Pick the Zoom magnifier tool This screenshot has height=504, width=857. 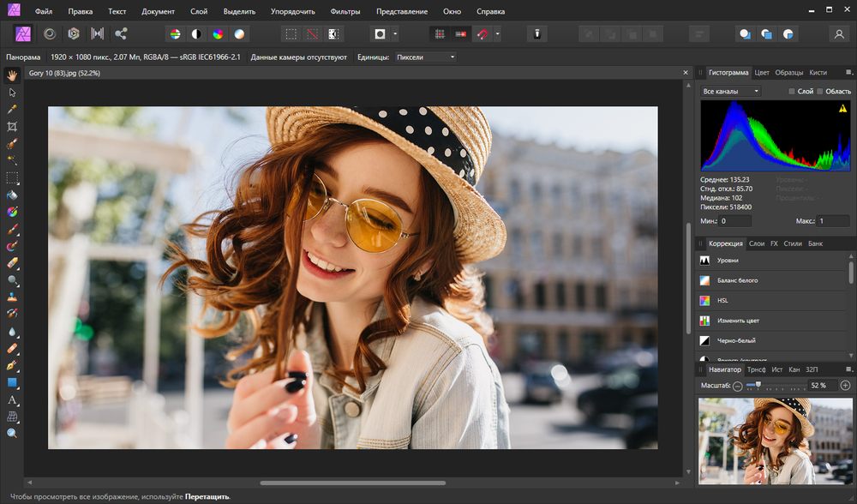12,434
